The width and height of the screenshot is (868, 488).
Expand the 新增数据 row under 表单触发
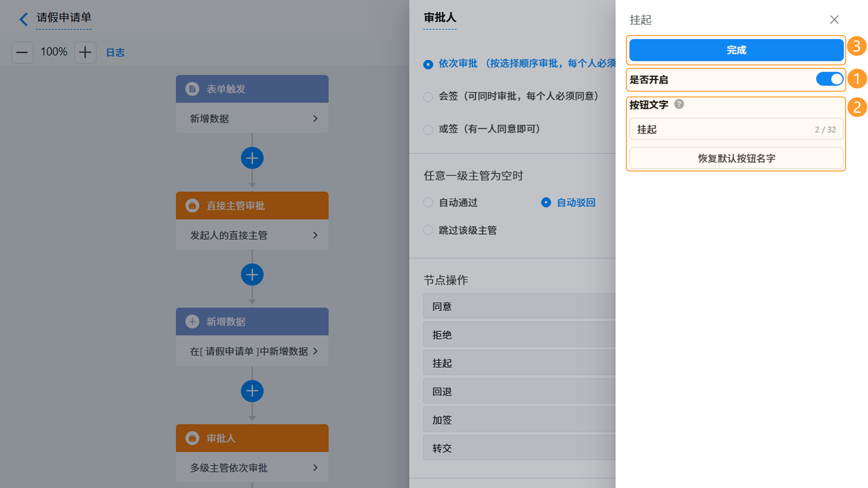pyautogui.click(x=252, y=118)
